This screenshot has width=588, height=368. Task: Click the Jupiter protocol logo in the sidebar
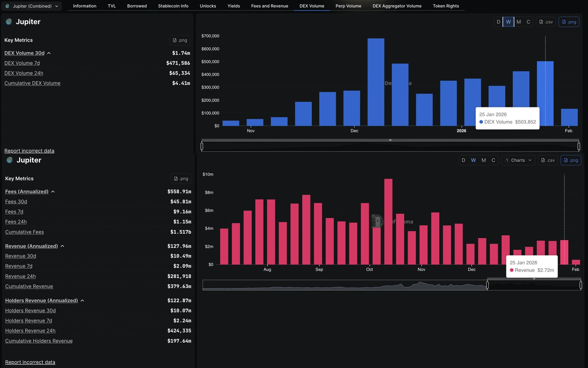pos(8,22)
